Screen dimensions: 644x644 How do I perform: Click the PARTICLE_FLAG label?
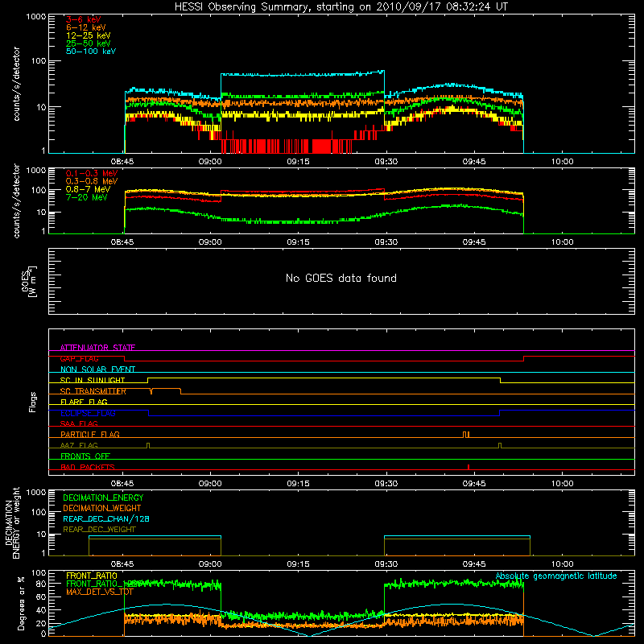(90, 434)
